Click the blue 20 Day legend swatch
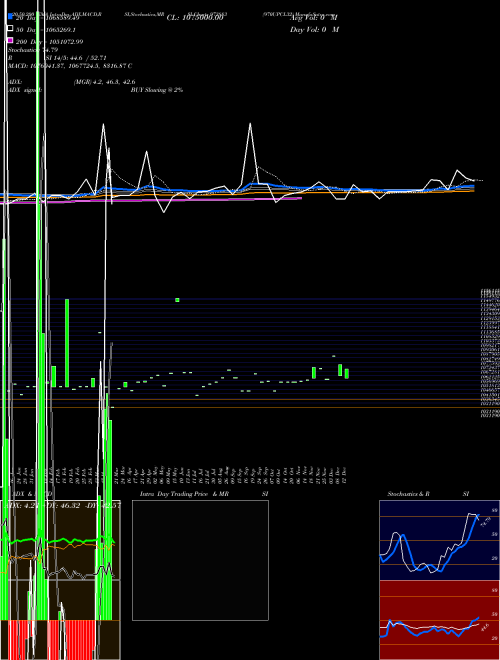The image size is (500, 660). (11, 17)
